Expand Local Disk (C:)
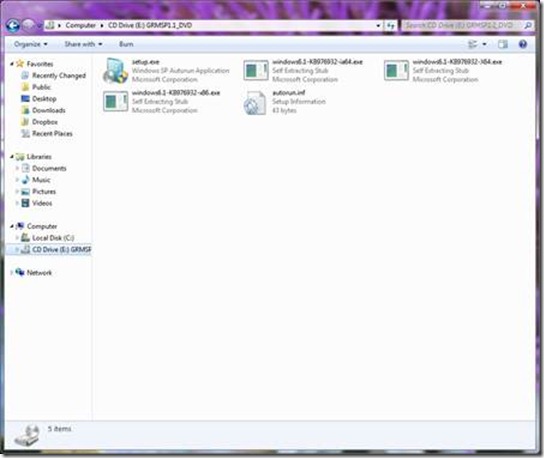The width and height of the screenshot is (544, 458). point(17,238)
